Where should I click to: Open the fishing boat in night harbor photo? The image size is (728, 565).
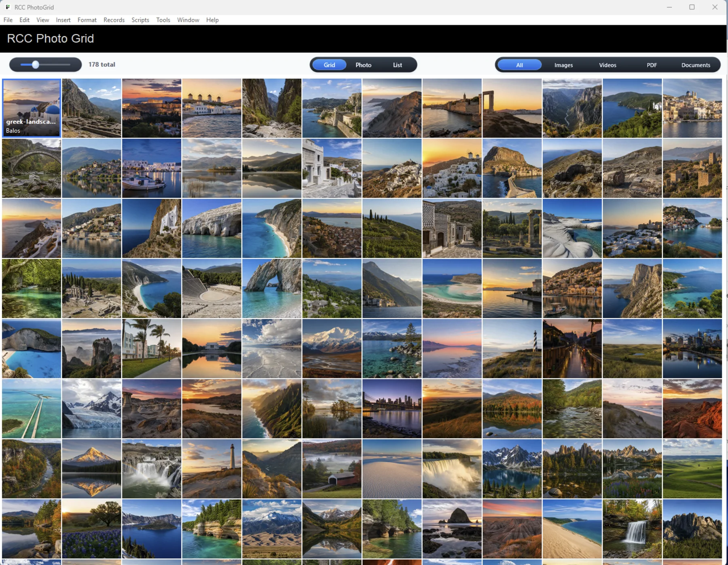point(152,168)
